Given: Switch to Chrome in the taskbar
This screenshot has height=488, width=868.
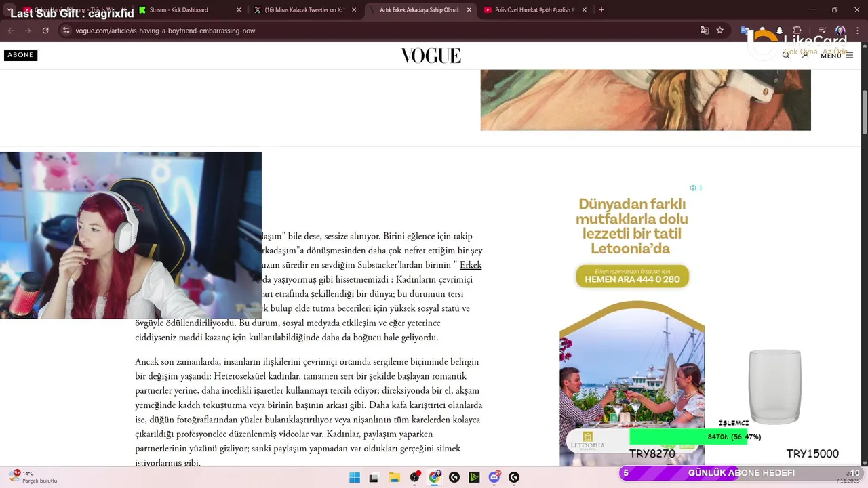Looking at the screenshot, I should point(435,477).
